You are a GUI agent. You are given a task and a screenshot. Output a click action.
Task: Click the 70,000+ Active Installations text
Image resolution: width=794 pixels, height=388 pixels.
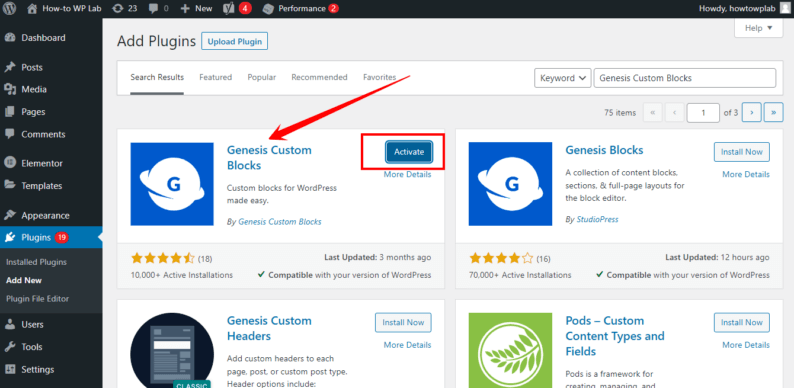click(x=521, y=275)
